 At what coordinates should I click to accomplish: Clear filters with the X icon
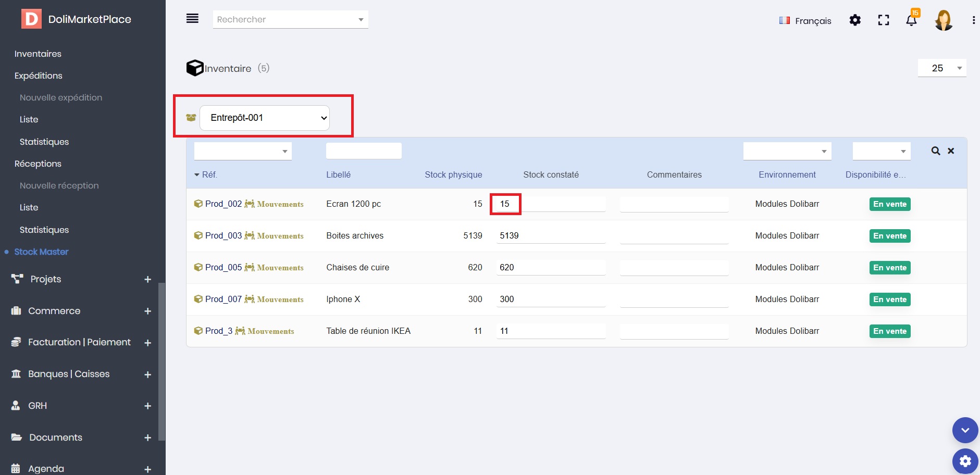pyautogui.click(x=951, y=151)
